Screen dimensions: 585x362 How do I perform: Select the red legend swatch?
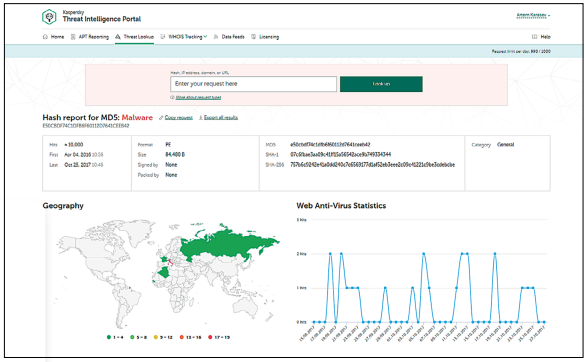tap(210, 337)
